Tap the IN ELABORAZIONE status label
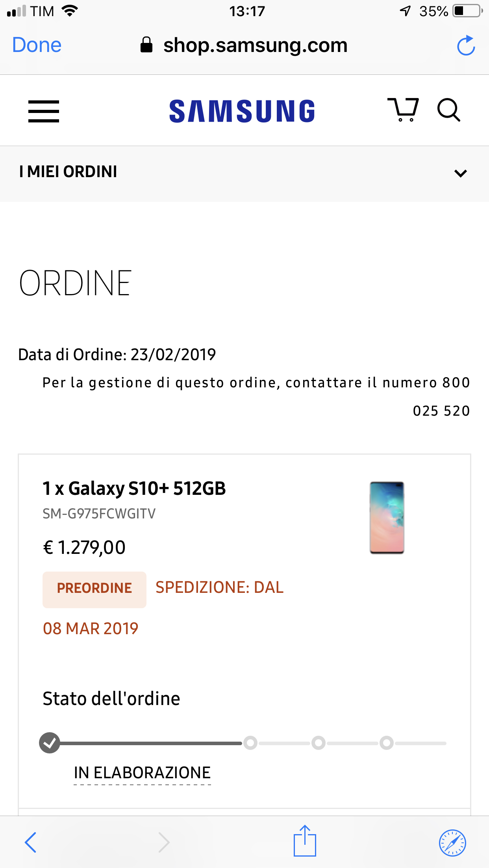This screenshot has height=868, width=489. (142, 773)
